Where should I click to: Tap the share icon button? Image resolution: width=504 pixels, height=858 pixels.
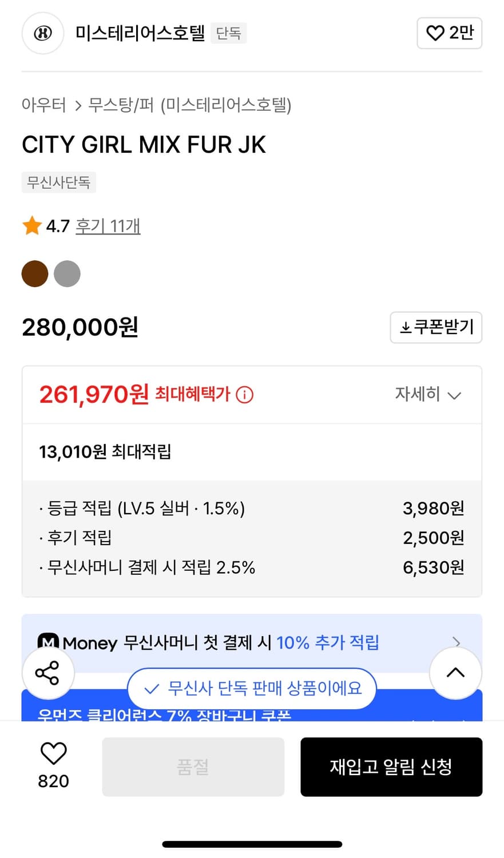tap(48, 673)
